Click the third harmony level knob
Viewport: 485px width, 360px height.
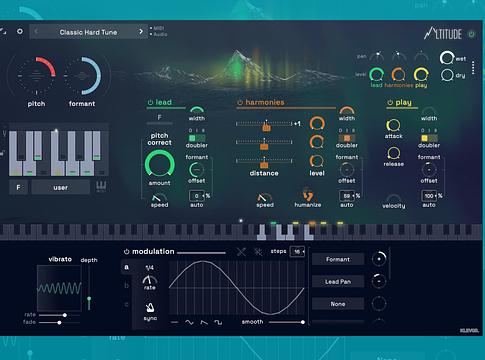(x=317, y=161)
